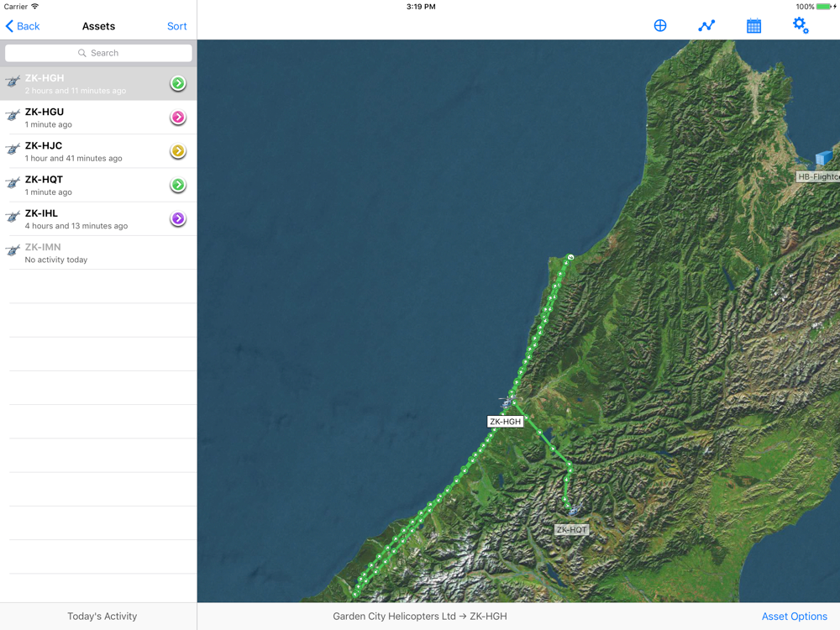Select the ZK-IHL asset row
This screenshot has width=840, height=630.
[x=98, y=218]
